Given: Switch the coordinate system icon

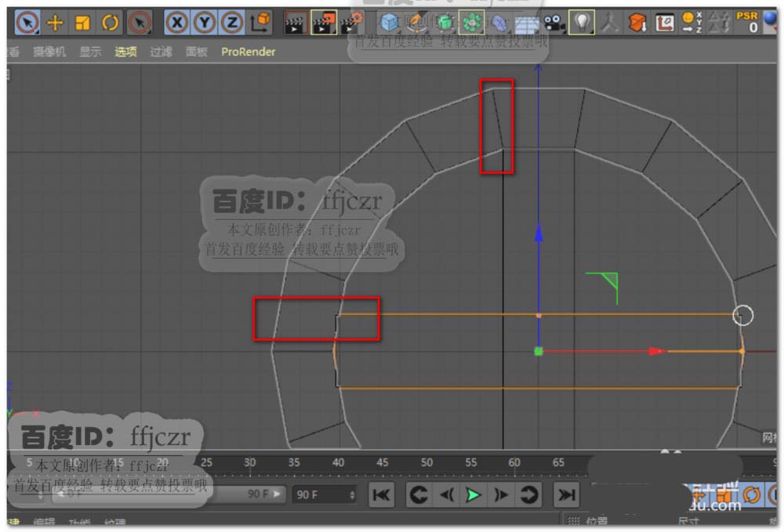Looking at the screenshot, I should click(x=261, y=23).
